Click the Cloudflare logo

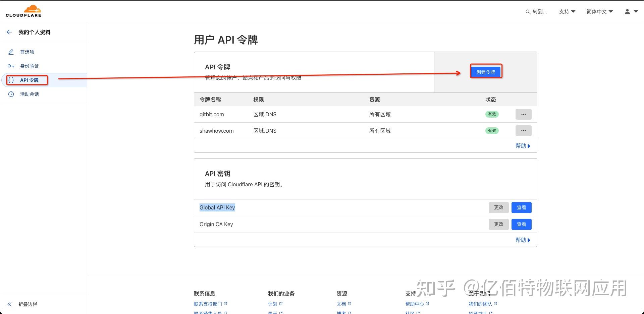pos(23,11)
